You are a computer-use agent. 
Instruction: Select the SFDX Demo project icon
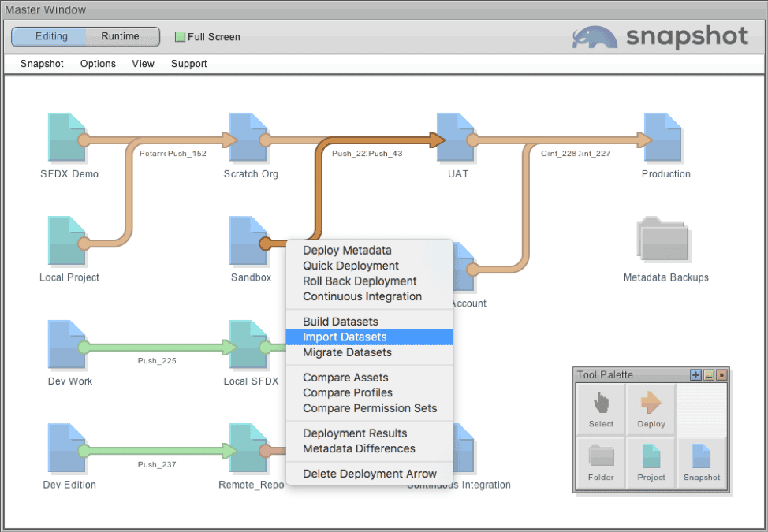click(x=66, y=137)
